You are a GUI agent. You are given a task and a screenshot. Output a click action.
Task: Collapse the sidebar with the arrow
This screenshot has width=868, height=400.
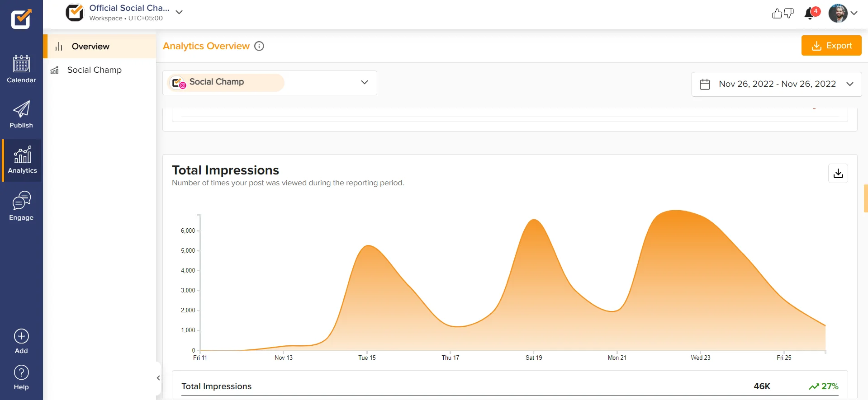pos(158,378)
